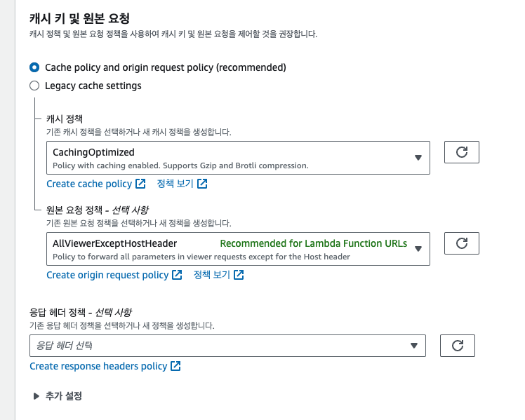Click external-link icon beside Create response headers policy
Viewport: 525px width, 420px height.
[x=175, y=366]
